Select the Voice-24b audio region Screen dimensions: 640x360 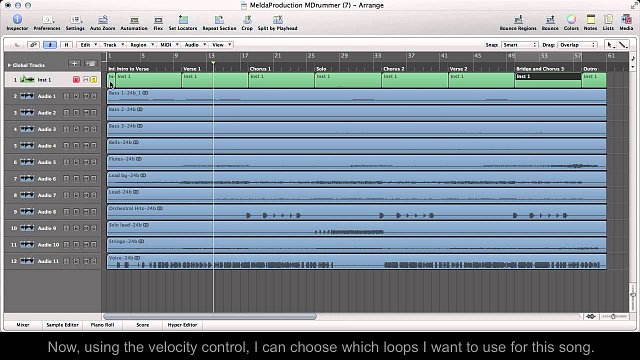click(356, 261)
